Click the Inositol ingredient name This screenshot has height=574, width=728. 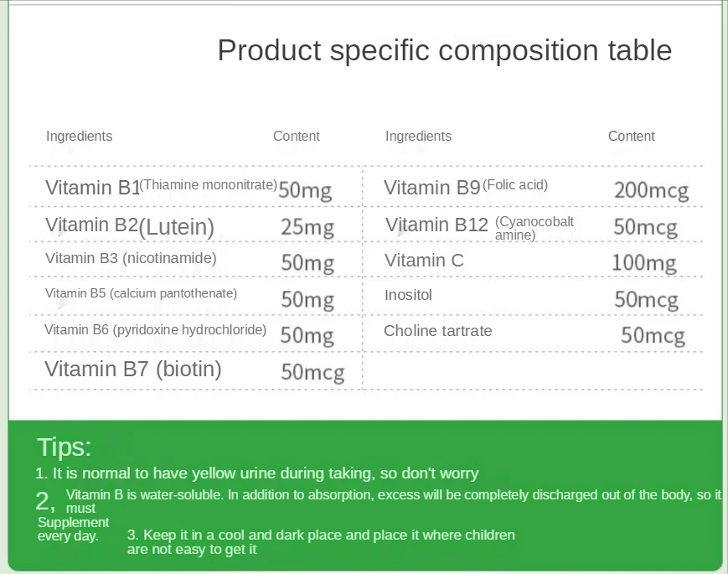pos(408,296)
